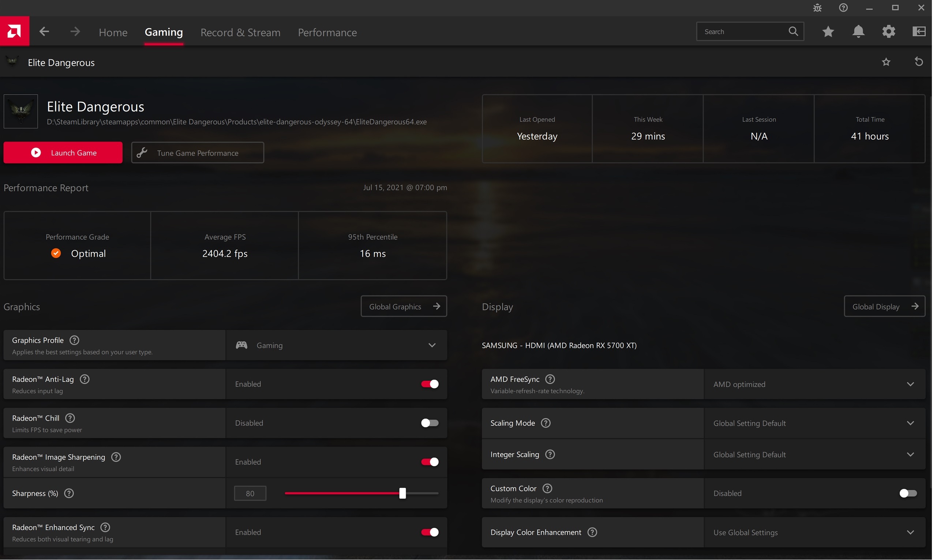Show help for Radeon Chill
Screen dimensions: 933x560
click(x=70, y=418)
